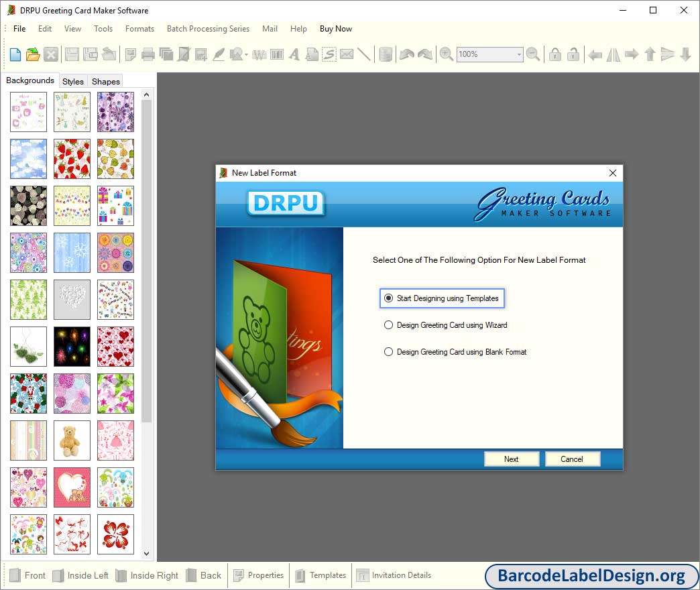
Task: Click the down arrow toolbar icon
Action: click(x=686, y=54)
